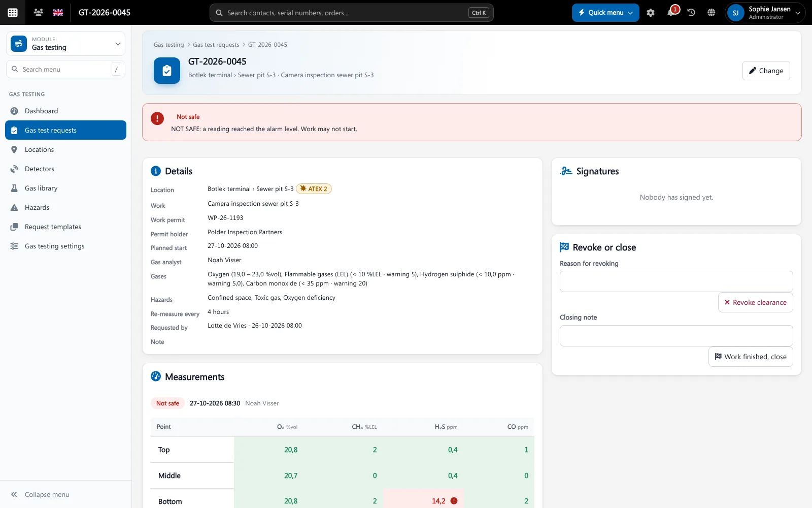
Task: Click the Signatures heading icon
Action: pyautogui.click(x=566, y=171)
